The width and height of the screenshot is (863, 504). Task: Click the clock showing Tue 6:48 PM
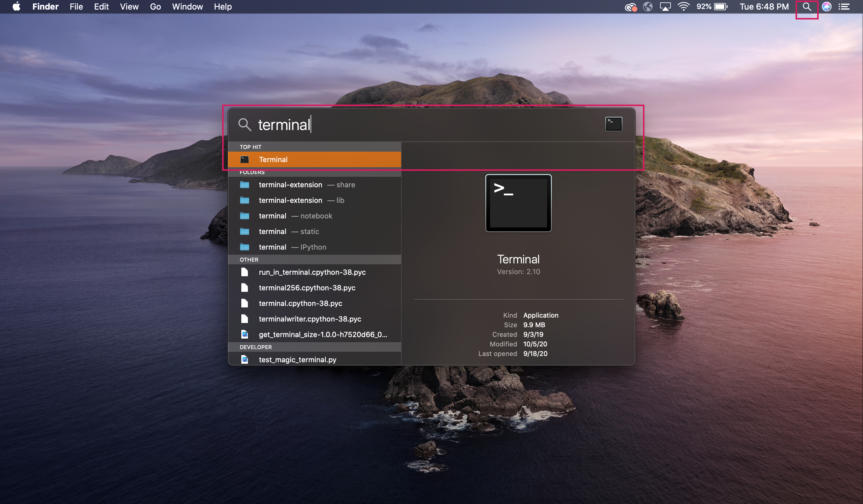pos(764,7)
